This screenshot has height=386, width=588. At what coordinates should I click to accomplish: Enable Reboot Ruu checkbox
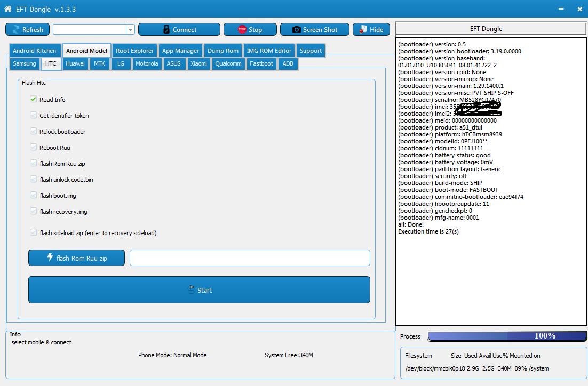click(x=34, y=147)
